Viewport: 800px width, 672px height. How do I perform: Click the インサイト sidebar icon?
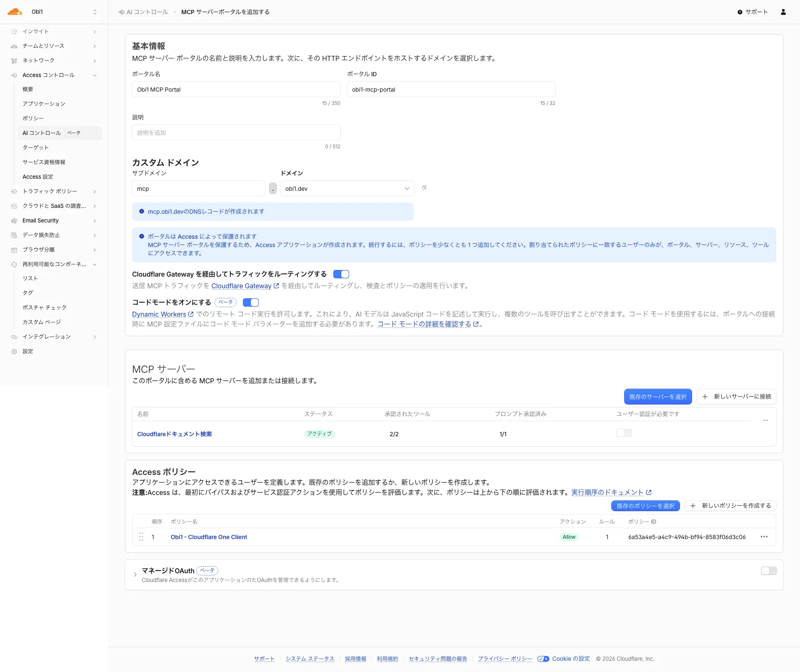14,32
